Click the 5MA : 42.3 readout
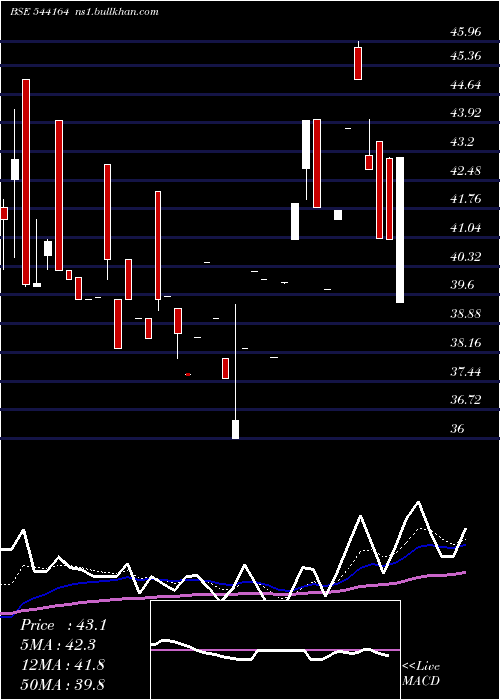This screenshot has width=500, height=700. pos(58,645)
